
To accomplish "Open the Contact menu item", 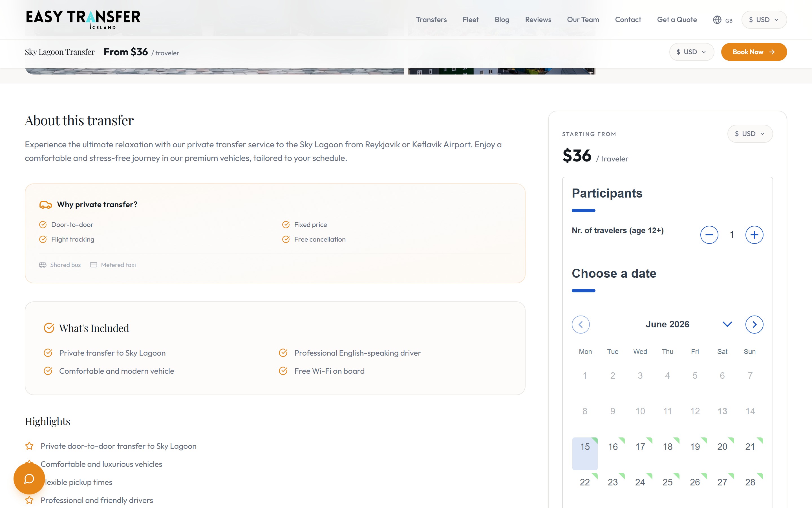I will point(628,19).
